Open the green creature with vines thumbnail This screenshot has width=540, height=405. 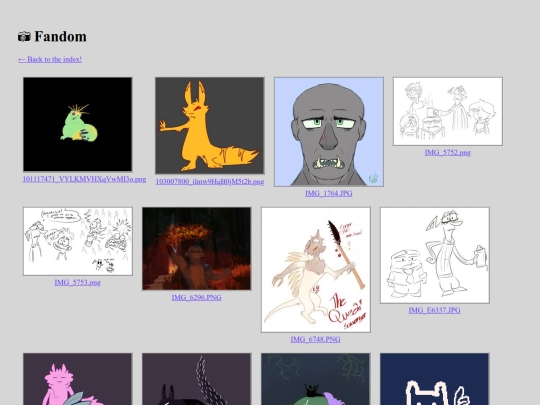tap(316, 379)
